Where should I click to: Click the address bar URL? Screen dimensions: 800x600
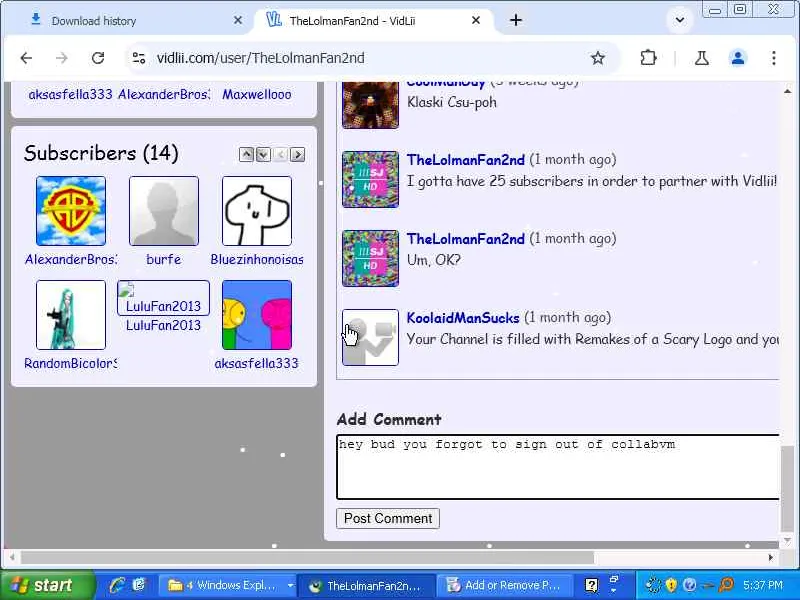[261, 58]
